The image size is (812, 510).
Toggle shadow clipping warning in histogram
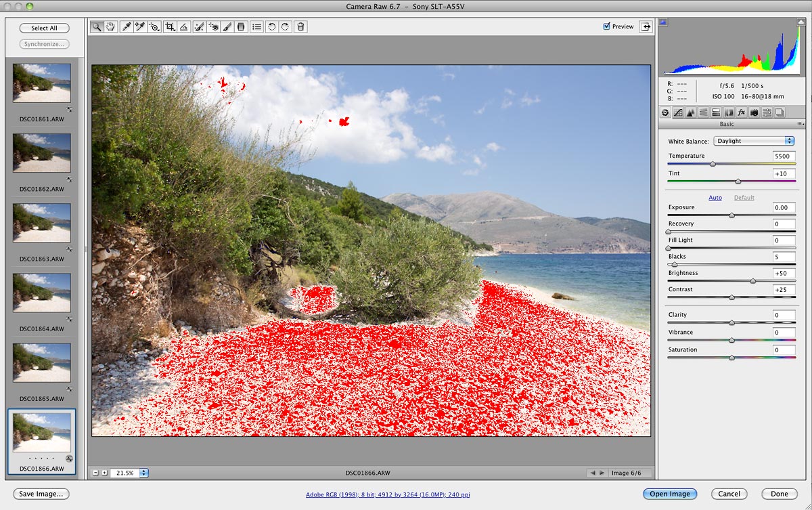pos(663,22)
